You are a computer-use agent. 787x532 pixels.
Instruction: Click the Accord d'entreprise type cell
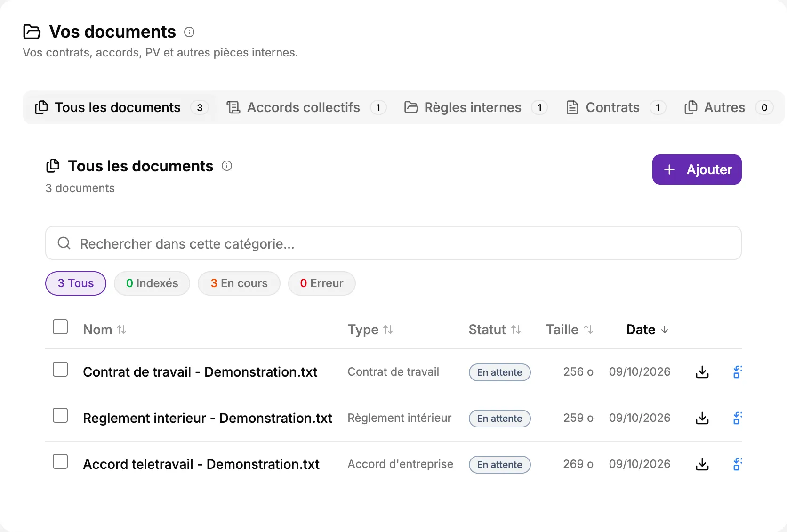click(x=401, y=464)
